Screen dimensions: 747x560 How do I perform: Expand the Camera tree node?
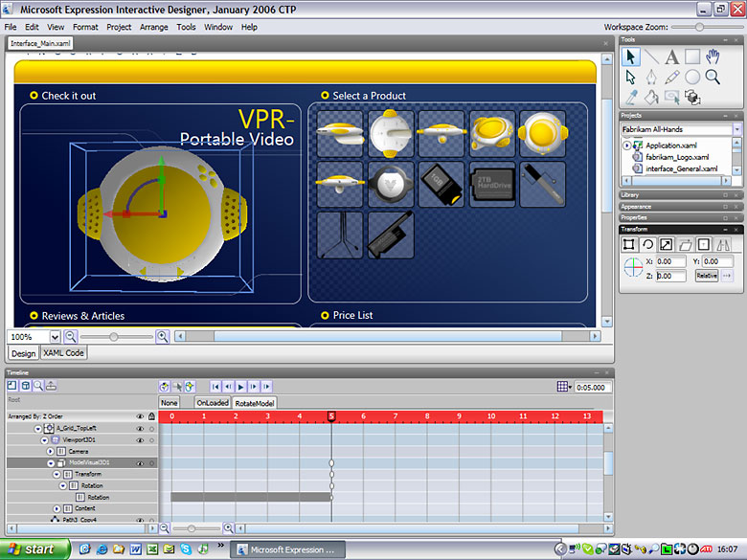50,451
